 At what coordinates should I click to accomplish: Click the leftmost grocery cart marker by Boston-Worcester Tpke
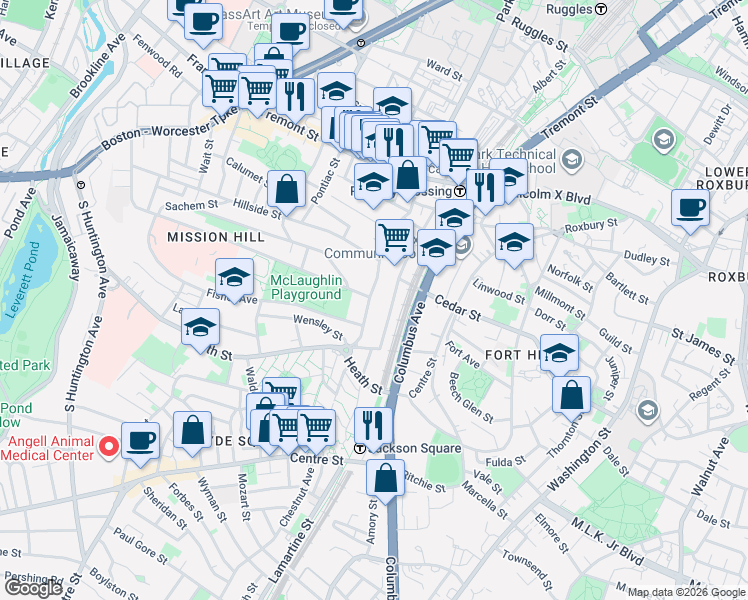tap(220, 91)
